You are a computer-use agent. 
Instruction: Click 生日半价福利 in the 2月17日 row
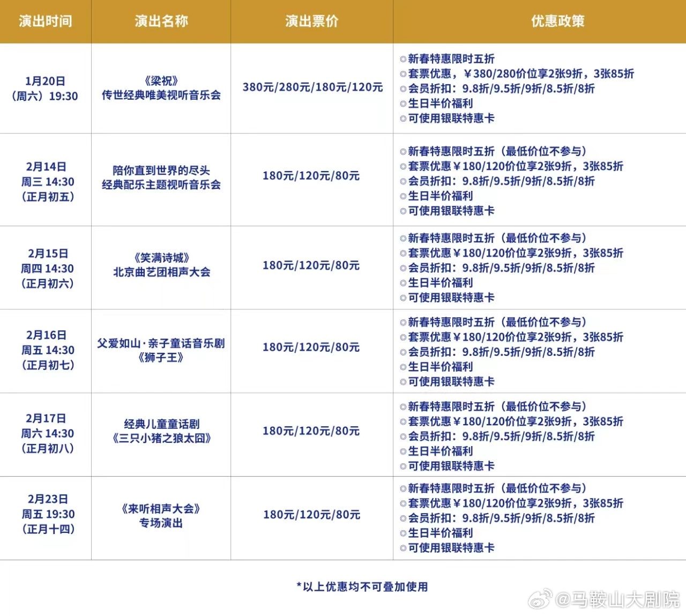(436, 451)
